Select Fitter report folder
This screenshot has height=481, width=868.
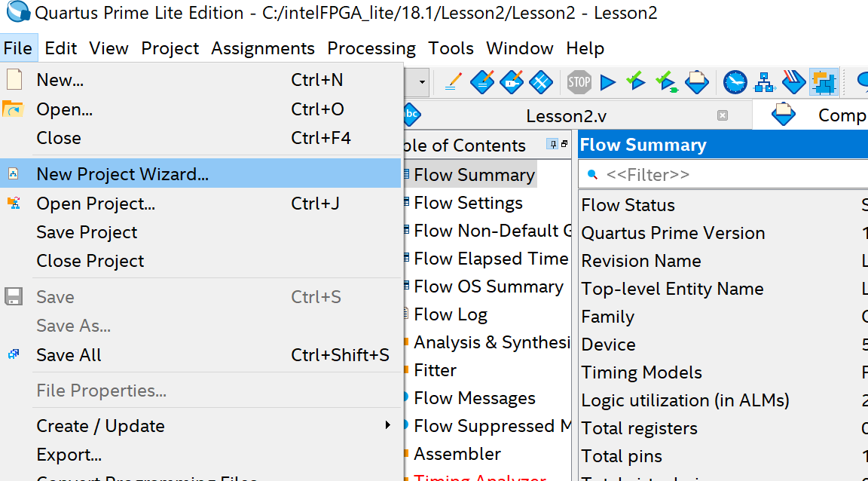[435, 369]
